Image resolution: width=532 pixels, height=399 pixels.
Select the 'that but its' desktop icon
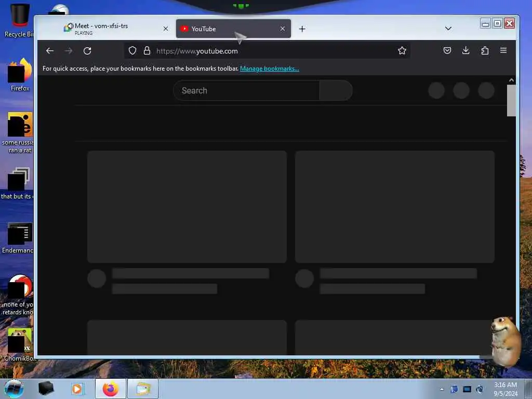[17, 183]
